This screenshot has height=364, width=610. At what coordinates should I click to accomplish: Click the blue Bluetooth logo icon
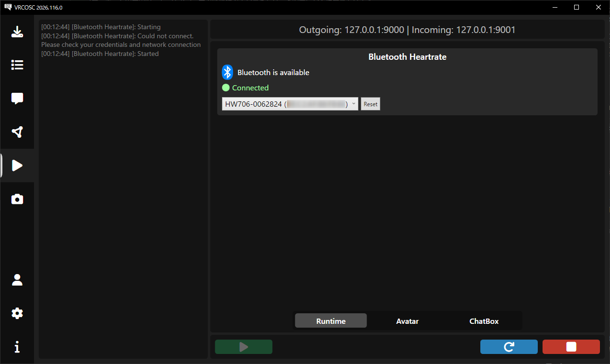pyautogui.click(x=227, y=73)
